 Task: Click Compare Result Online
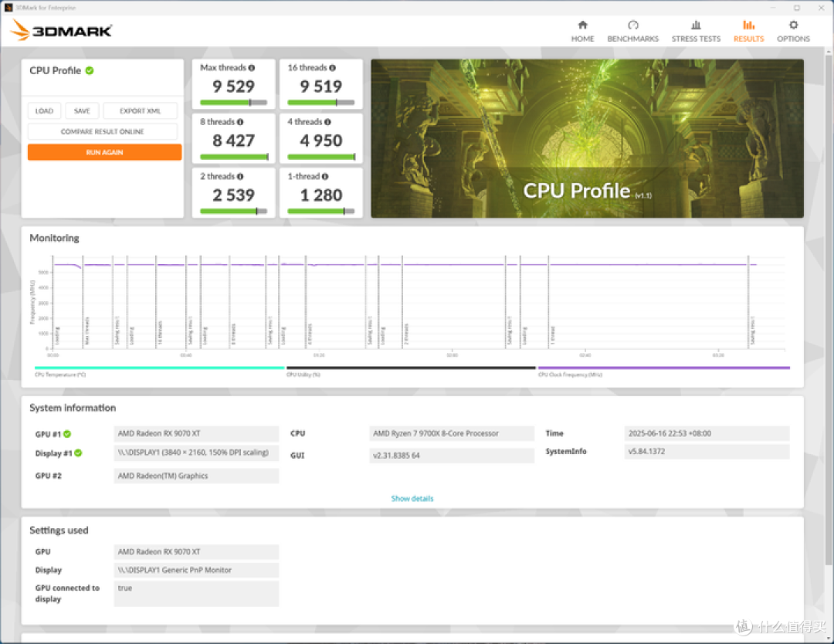103,131
